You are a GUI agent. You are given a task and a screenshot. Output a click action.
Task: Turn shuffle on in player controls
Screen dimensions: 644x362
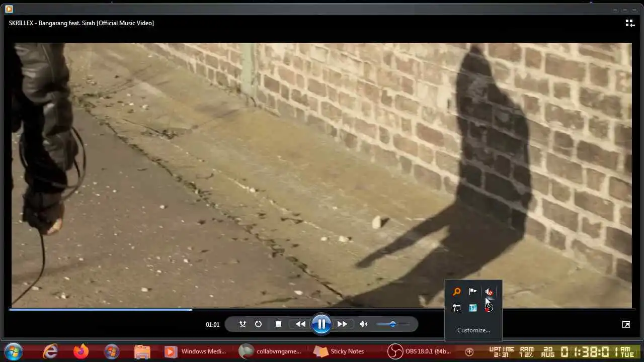(243, 324)
